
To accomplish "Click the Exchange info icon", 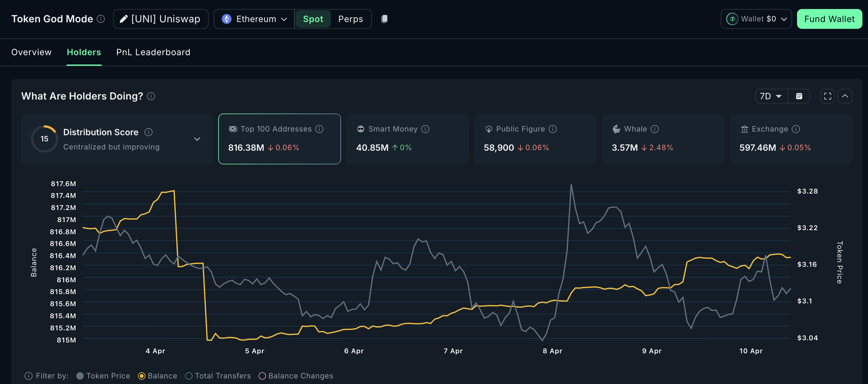I will 795,129.
